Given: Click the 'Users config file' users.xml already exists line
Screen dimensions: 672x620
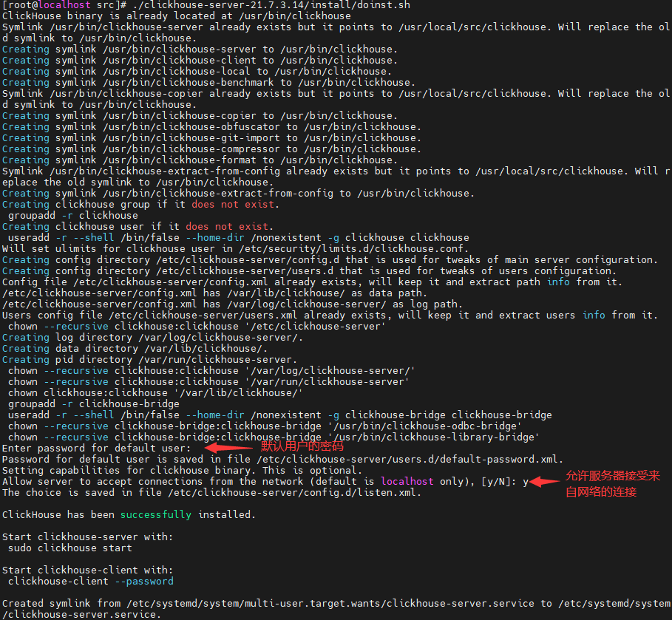Looking at the screenshot, I should (x=330, y=316).
